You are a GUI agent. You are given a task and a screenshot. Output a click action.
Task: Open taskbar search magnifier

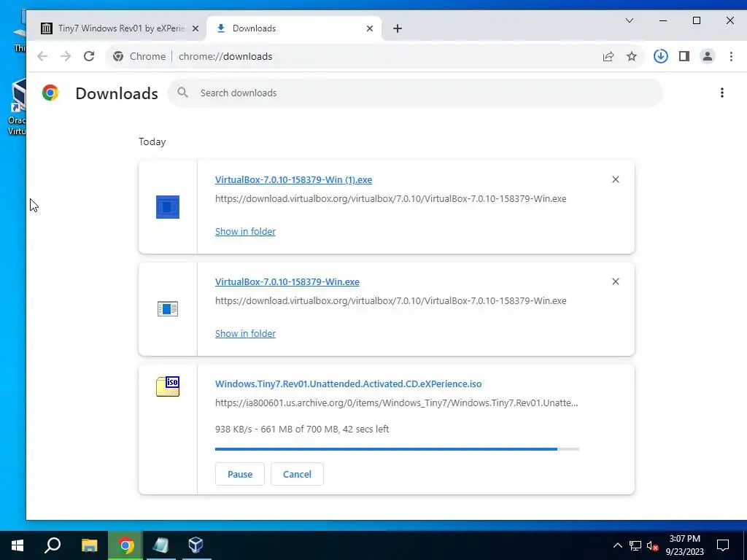pos(53,545)
